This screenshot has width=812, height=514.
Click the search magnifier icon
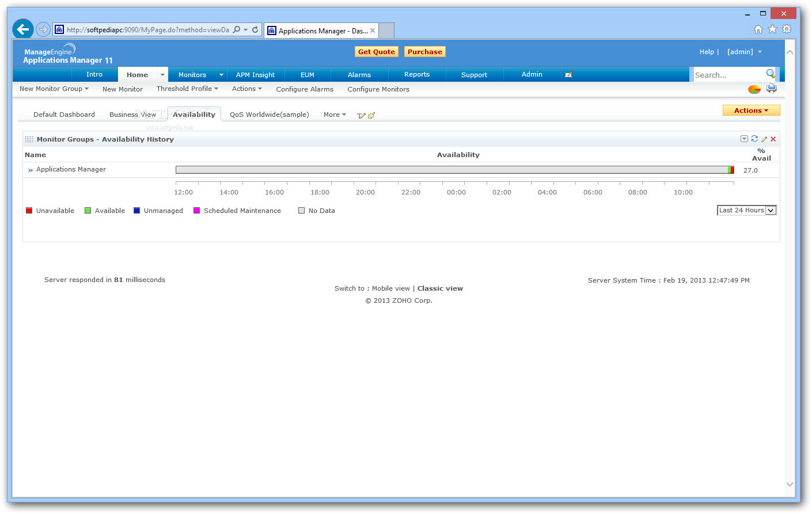771,74
